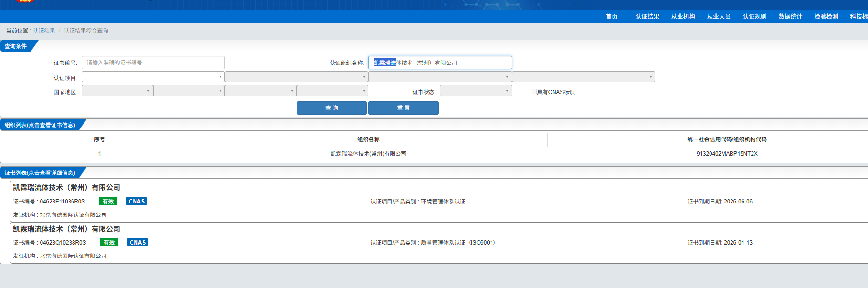Click the 查询 search button
868x288 pixels.
point(332,108)
